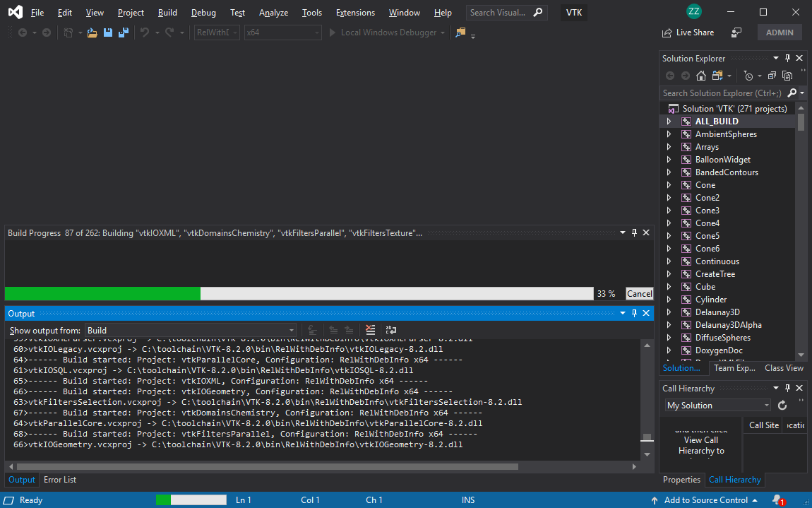
Task: Click the New Project toolbar icon
Action: coord(68,33)
